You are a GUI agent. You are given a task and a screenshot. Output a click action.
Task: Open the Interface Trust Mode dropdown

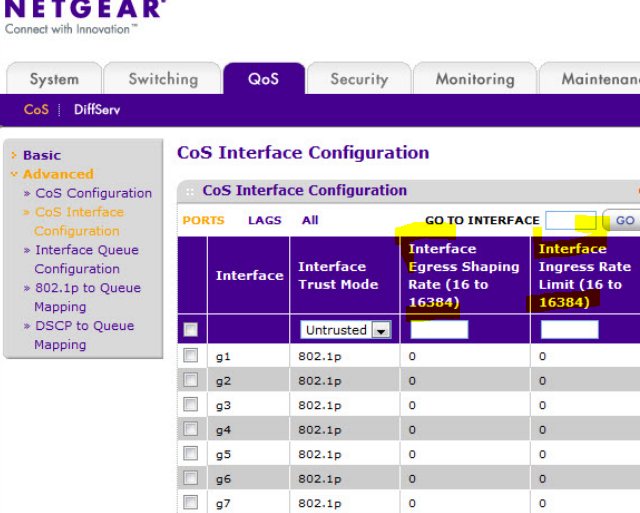click(346, 330)
